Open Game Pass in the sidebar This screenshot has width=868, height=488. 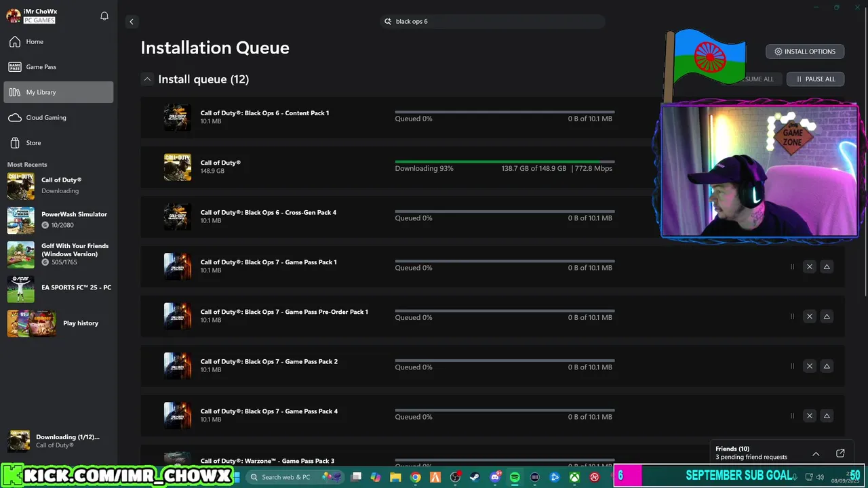58,67
